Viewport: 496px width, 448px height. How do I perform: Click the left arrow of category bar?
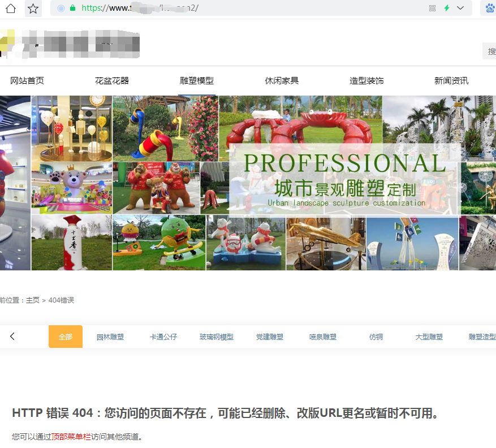(12, 337)
